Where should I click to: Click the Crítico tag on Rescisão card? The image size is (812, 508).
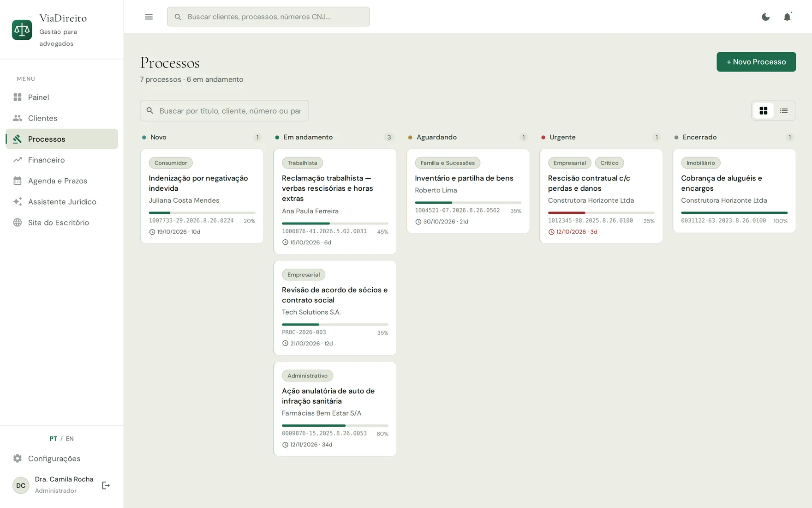[609, 163]
